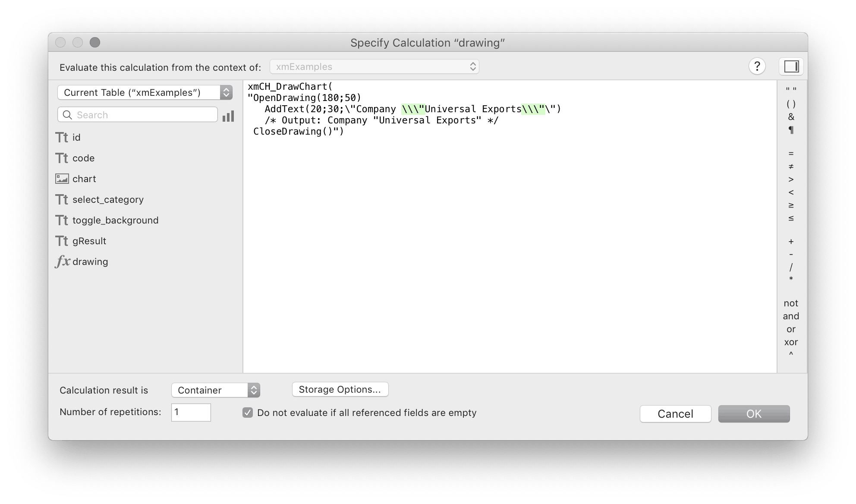Click the container field icon beside chart
This screenshot has height=504, width=856.
(62, 178)
